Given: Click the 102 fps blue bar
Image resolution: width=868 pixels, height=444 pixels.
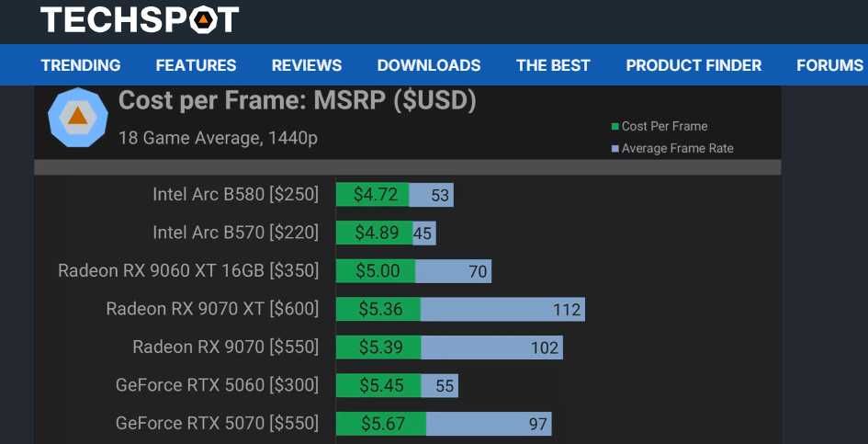Looking at the screenshot, I should (492, 347).
